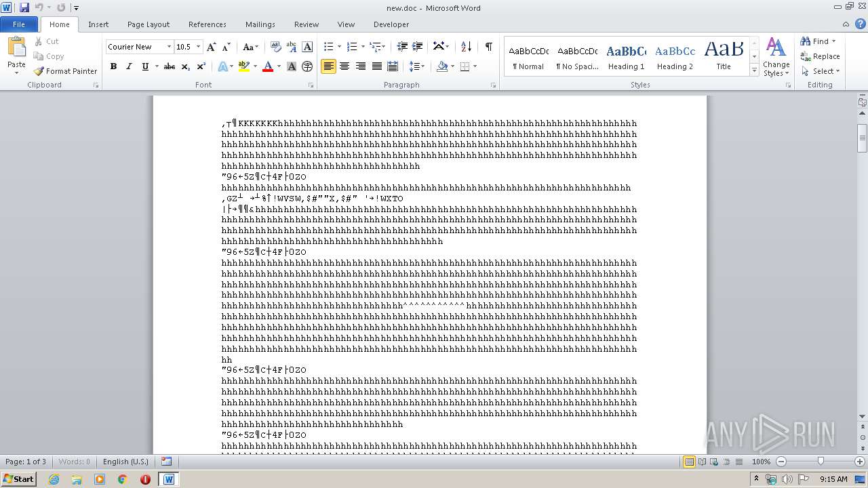The height and width of the screenshot is (488, 868).
Task: Click the Shading paint bucket icon
Action: tap(442, 66)
